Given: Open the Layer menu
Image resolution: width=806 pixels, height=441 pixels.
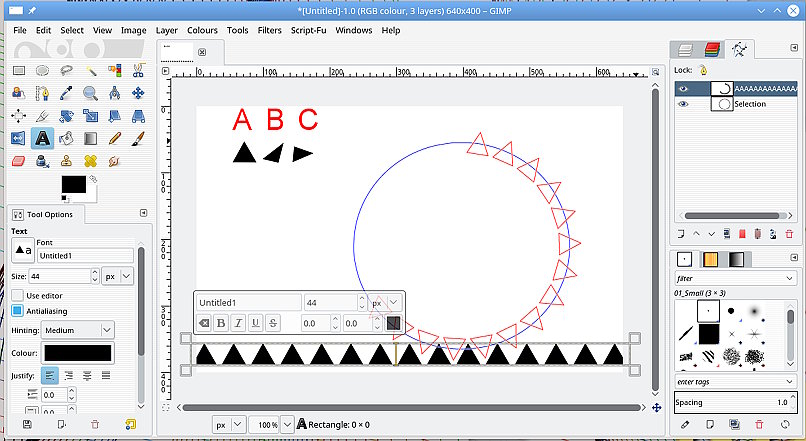Looking at the screenshot, I should pos(167,30).
